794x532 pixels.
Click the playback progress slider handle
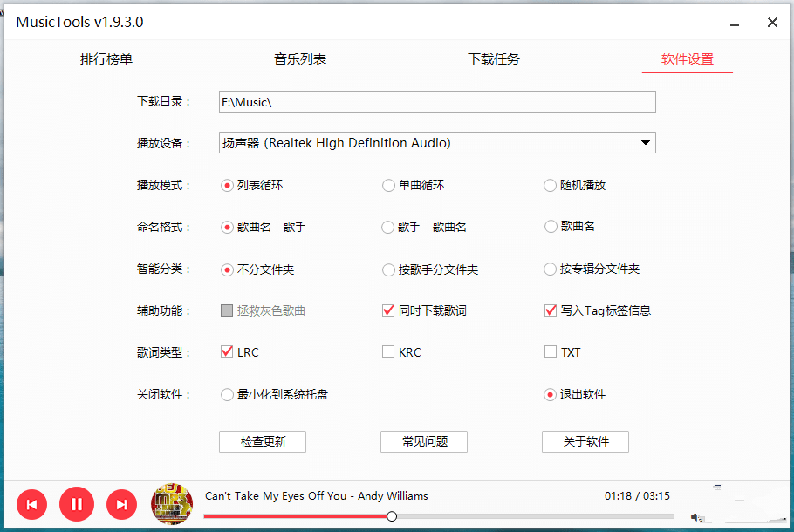(x=392, y=516)
